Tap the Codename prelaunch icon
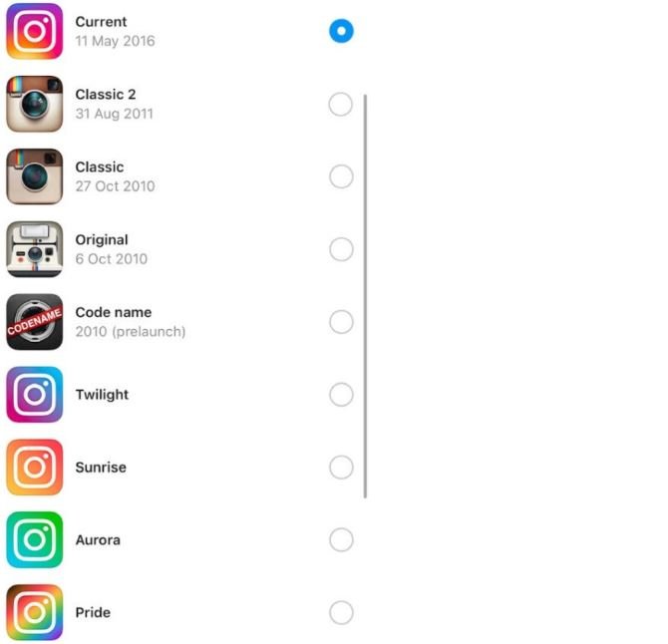Image resolution: width=668 pixels, height=644 pixels. (35, 322)
